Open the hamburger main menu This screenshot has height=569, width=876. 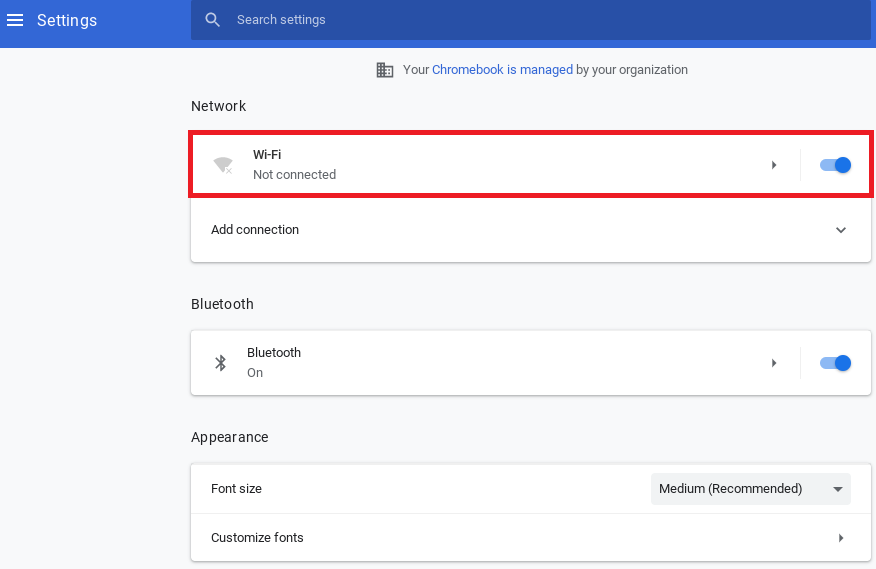point(15,20)
